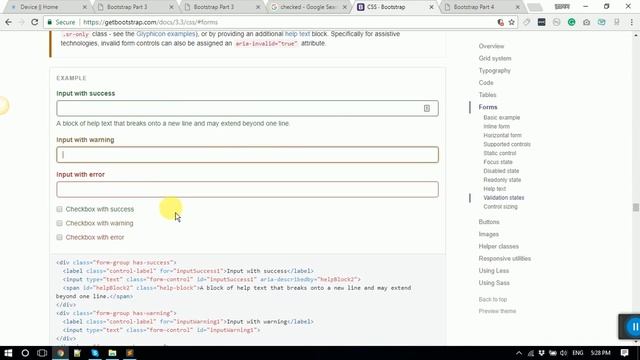Reload the current page
The image size is (640, 360).
pos(35,22)
